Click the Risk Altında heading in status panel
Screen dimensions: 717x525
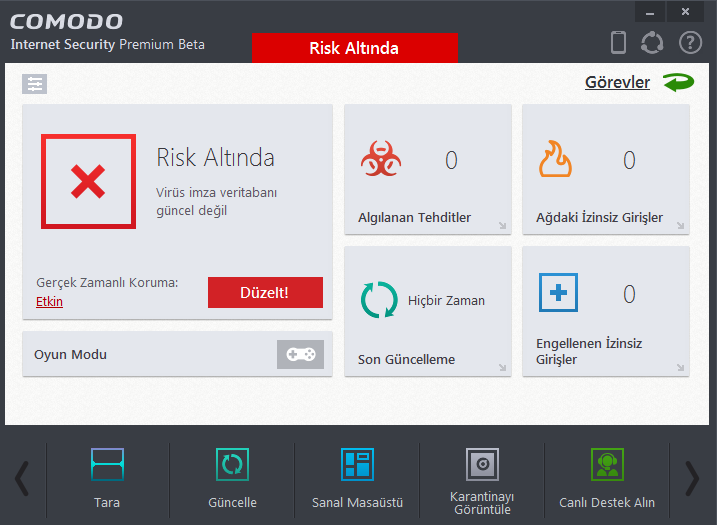[x=215, y=158]
